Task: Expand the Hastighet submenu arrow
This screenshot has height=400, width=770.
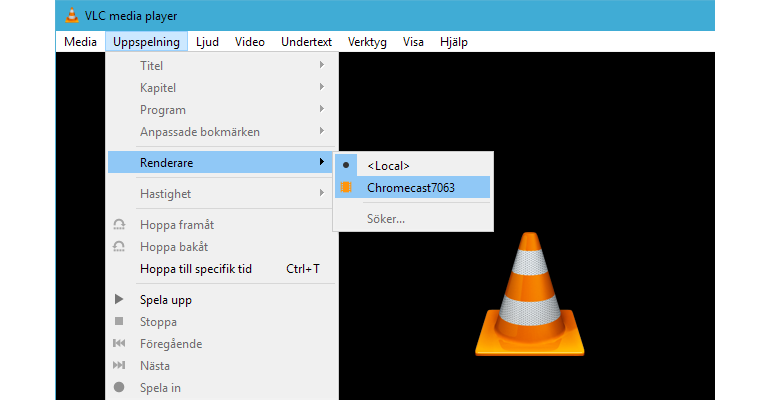Action: (322, 193)
